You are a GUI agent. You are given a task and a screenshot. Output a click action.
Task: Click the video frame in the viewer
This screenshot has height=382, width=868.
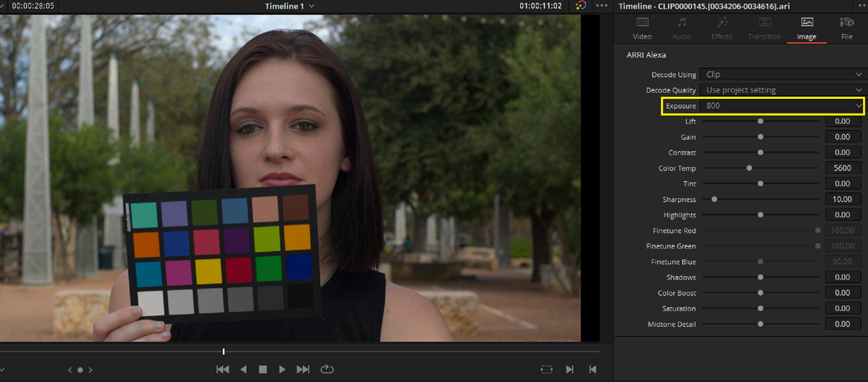click(290, 178)
